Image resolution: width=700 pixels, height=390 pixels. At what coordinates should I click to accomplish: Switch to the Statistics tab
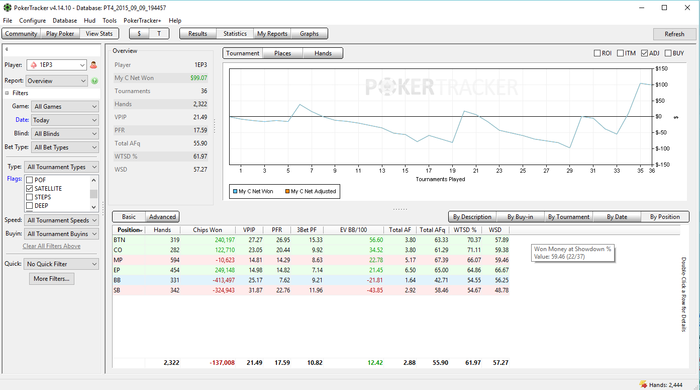click(x=235, y=33)
